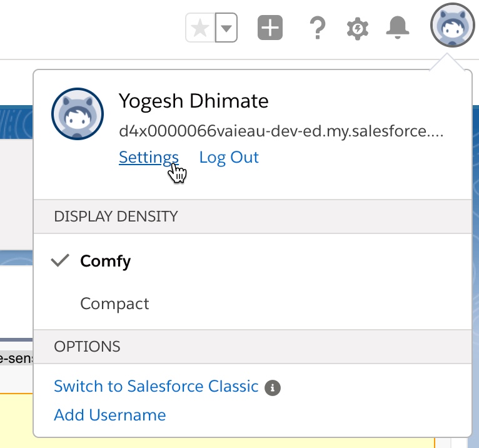The image size is (479, 448).
Task: Open Yogesh Dhimate profile name
Action: pos(194,101)
